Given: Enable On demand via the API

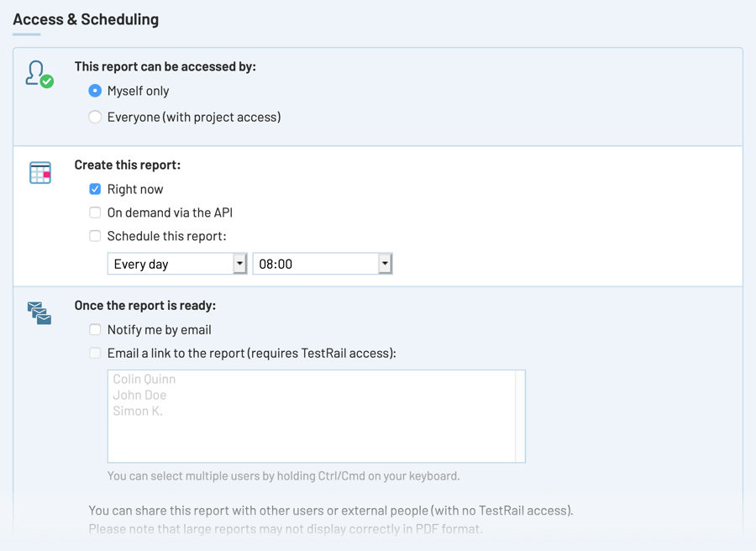Looking at the screenshot, I should 95,213.
